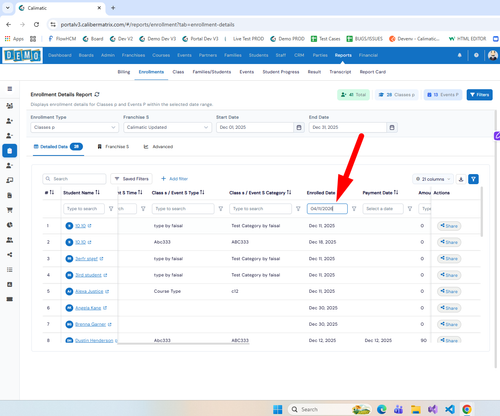This screenshot has width=500, height=416.
Task: Sort by Student Name column
Action: [97, 193]
